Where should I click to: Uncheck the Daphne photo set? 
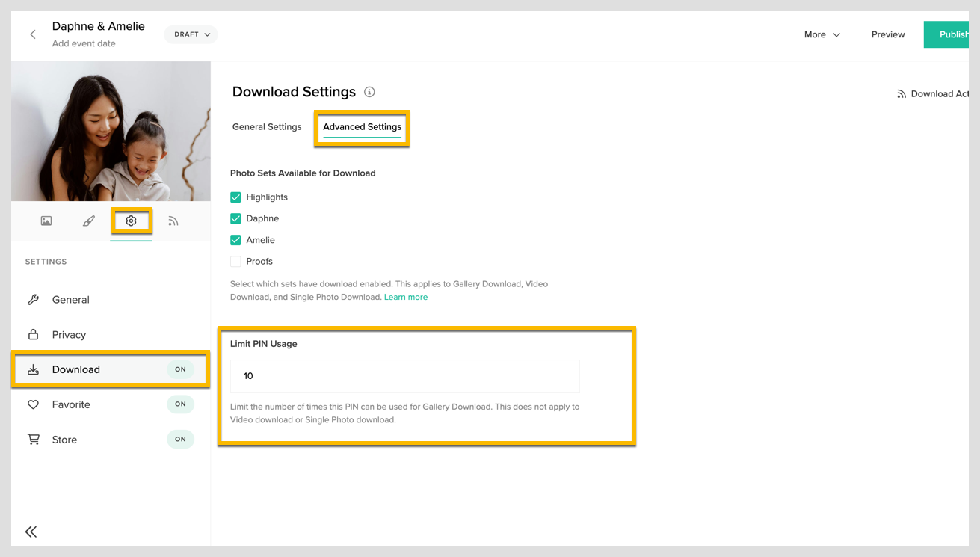coord(235,218)
